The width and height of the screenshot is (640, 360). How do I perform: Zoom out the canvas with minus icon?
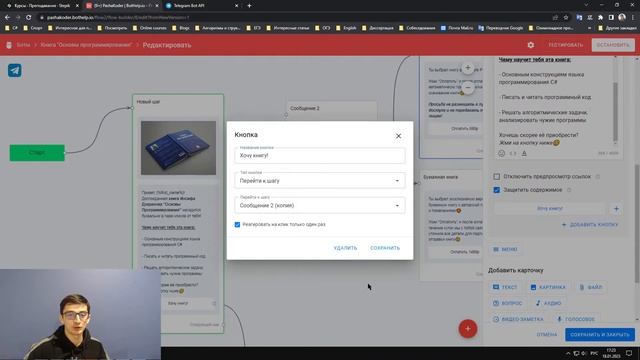tap(468, 87)
